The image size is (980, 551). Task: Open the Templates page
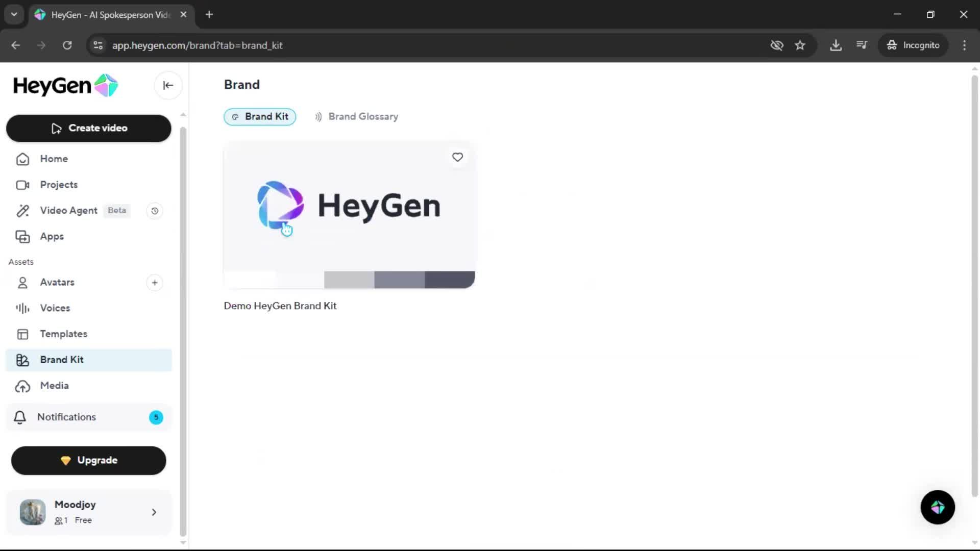coord(63,334)
